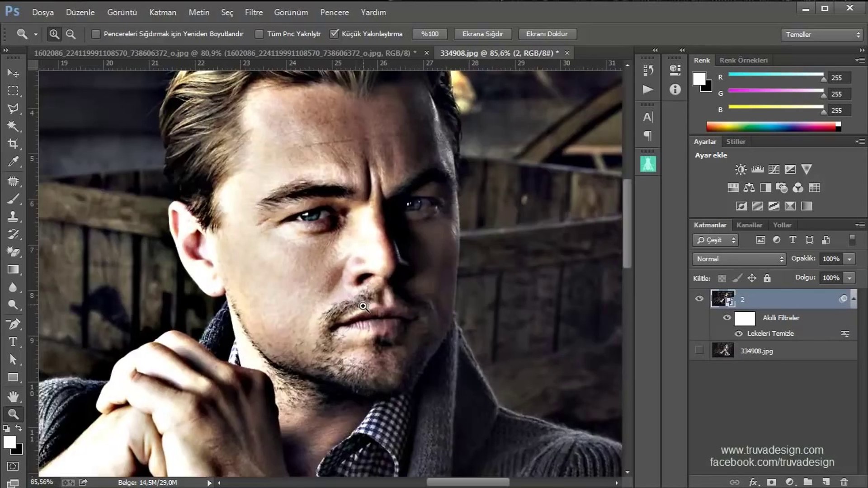
Task: Hide layer 2 with eye icon
Action: pyautogui.click(x=699, y=299)
